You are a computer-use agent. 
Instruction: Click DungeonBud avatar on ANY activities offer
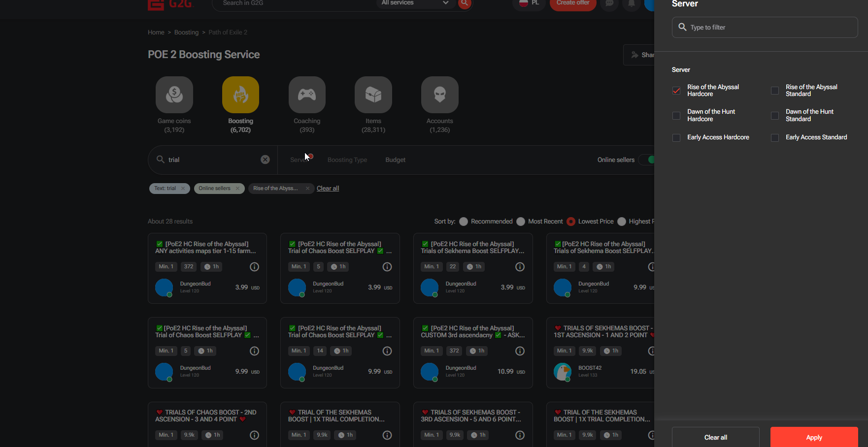pyautogui.click(x=164, y=287)
